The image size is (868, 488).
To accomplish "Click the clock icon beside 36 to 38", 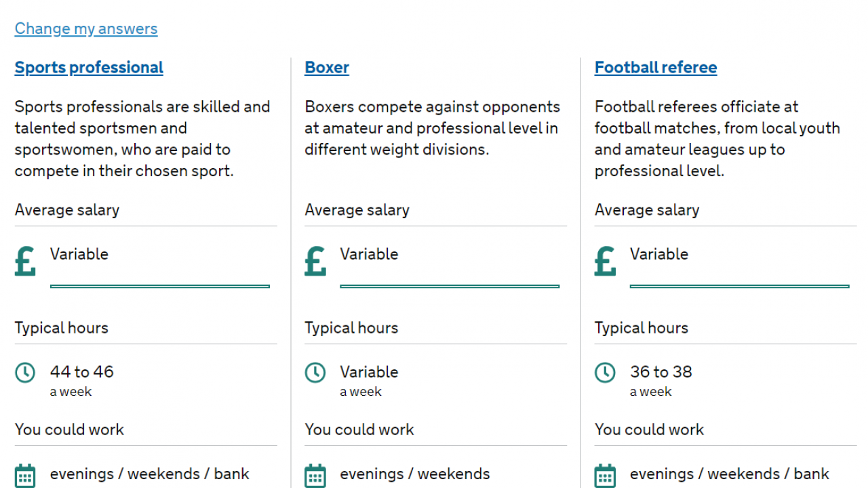I will [x=605, y=372].
